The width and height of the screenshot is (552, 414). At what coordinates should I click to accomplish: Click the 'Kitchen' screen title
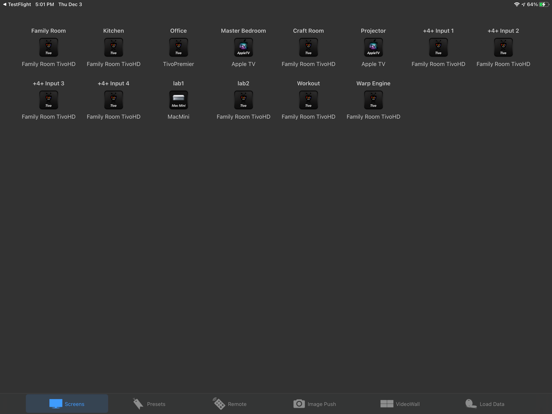point(113,31)
